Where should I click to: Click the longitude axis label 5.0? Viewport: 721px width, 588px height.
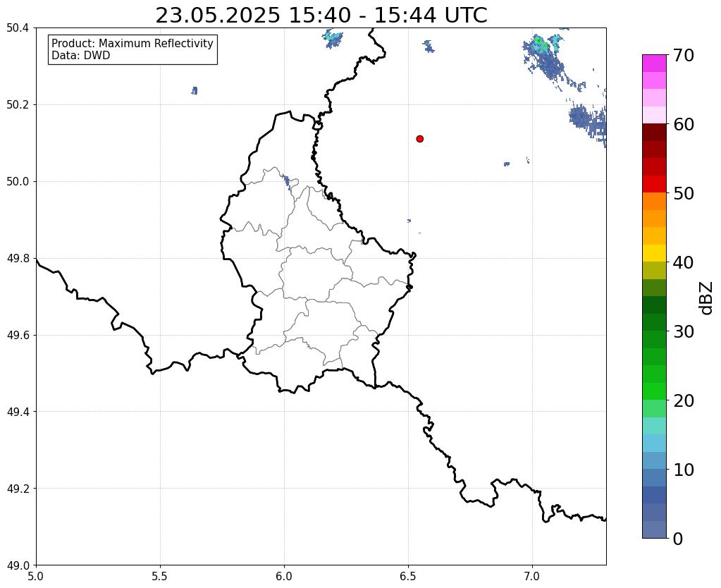pos(36,576)
